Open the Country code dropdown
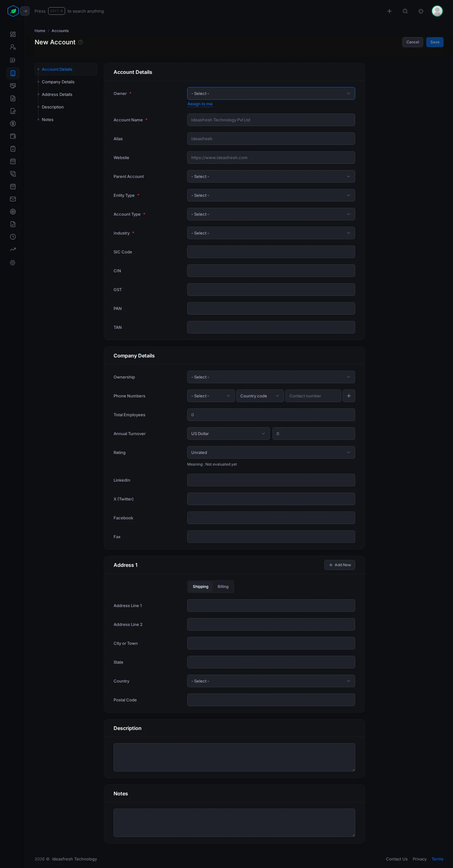The height and width of the screenshot is (868, 453). 260,396
